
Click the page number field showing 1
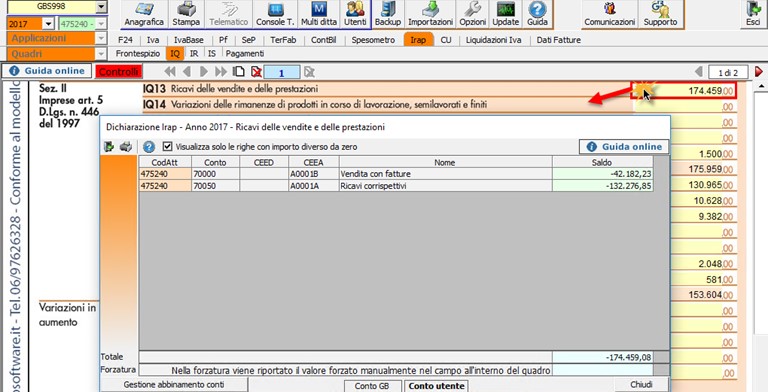[x=282, y=73]
